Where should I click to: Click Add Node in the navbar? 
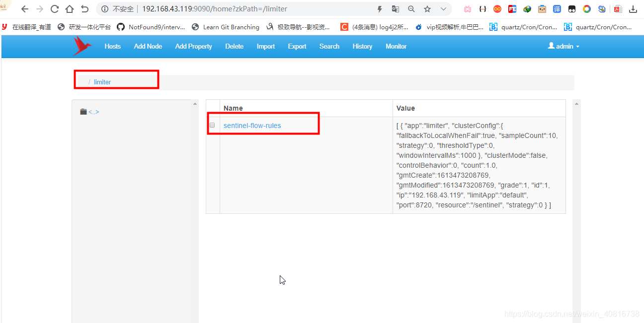pyautogui.click(x=148, y=46)
